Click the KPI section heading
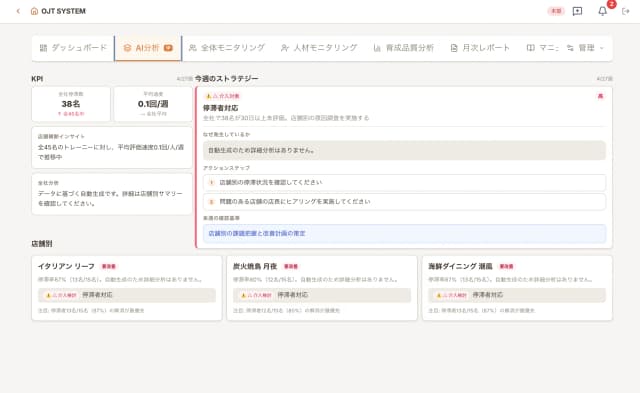Image resolution: width=640 pixels, height=393 pixels. pos(37,79)
